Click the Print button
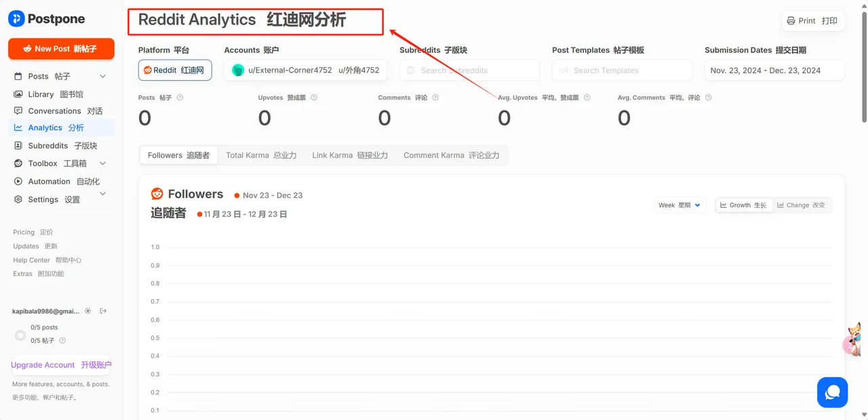The image size is (868, 420). pyautogui.click(x=812, y=21)
